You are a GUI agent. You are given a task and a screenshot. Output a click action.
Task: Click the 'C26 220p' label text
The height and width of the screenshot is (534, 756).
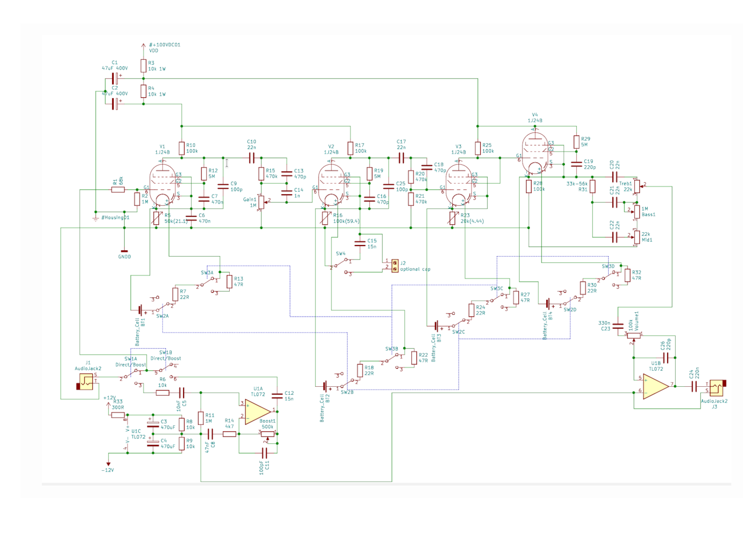click(x=666, y=345)
